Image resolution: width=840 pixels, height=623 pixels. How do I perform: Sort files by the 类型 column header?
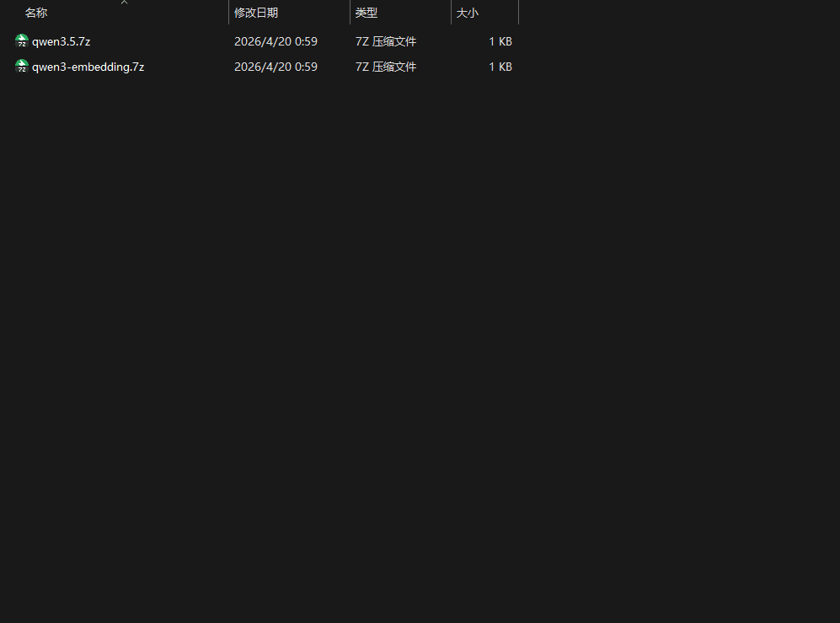pos(366,13)
